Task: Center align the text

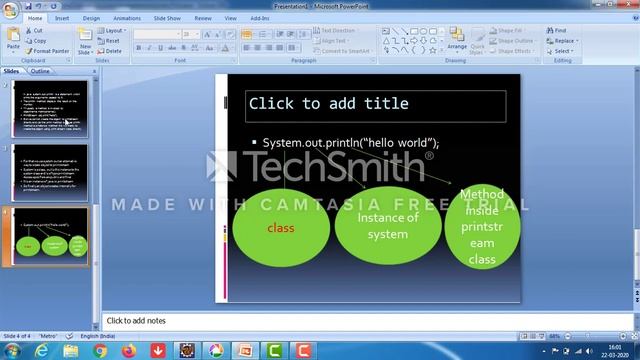Action: (258, 48)
